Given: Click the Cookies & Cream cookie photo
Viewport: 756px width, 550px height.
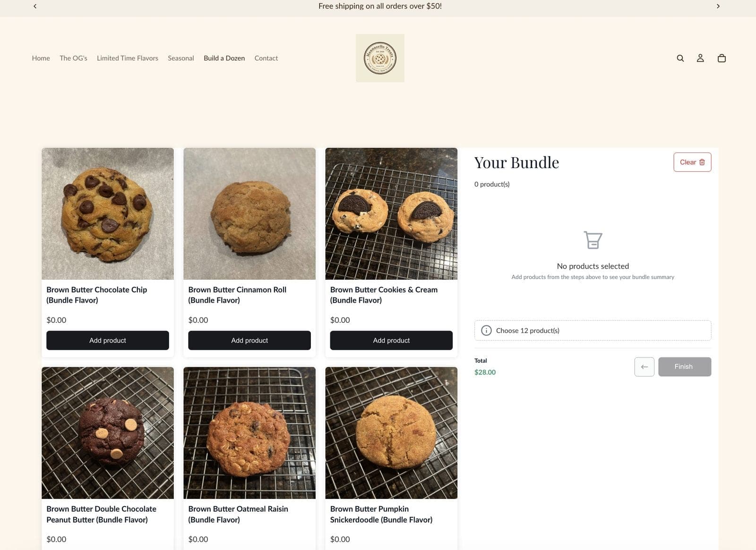Looking at the screenshot, I should (391, 214).
